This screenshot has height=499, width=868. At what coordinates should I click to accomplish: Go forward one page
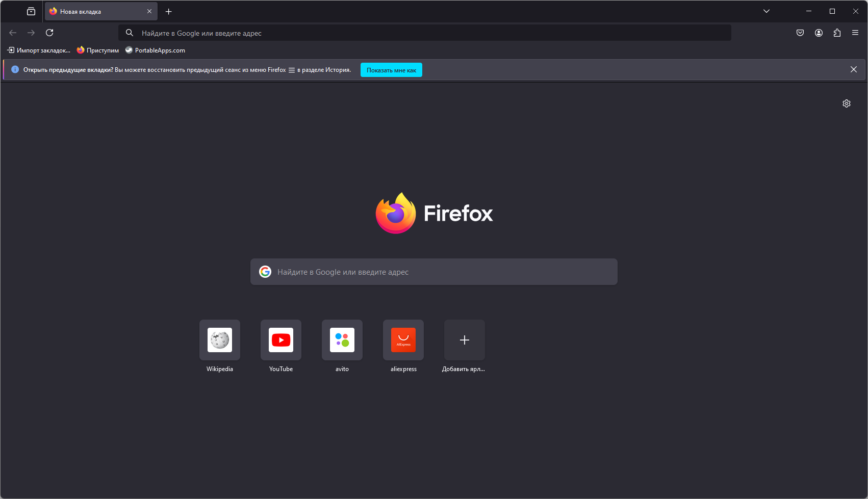(31, 33)
